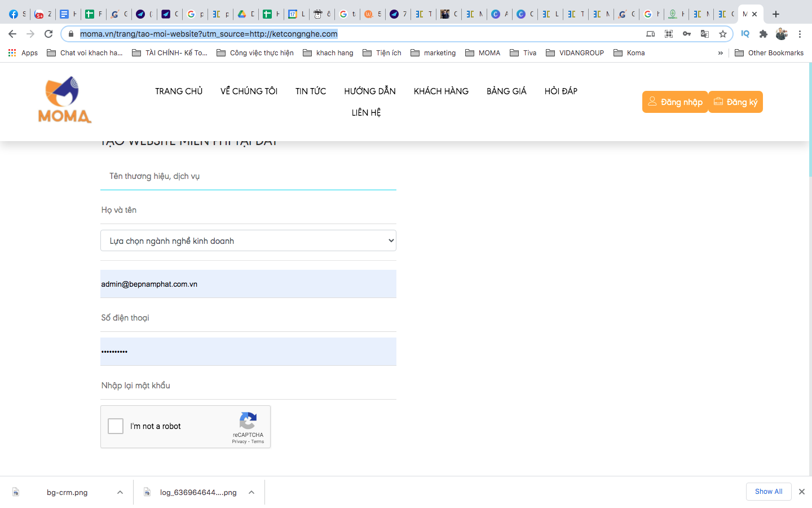Image resolution: width=812 pixels, height=508 pixels.
Task: Click the Đăng nhập button
Action: coord(674,102)
